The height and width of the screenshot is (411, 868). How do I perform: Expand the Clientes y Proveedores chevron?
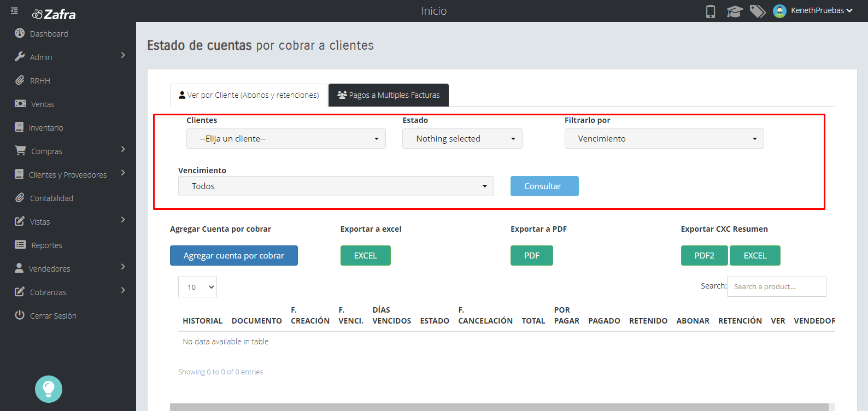pyautogui.click(x=123, y=173)
